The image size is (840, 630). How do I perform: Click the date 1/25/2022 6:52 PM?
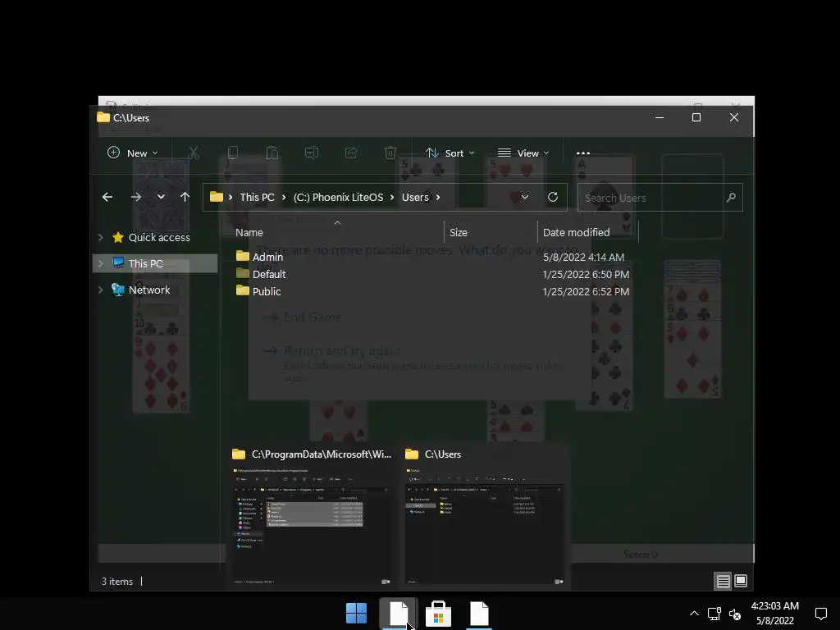tap(586, 291)
